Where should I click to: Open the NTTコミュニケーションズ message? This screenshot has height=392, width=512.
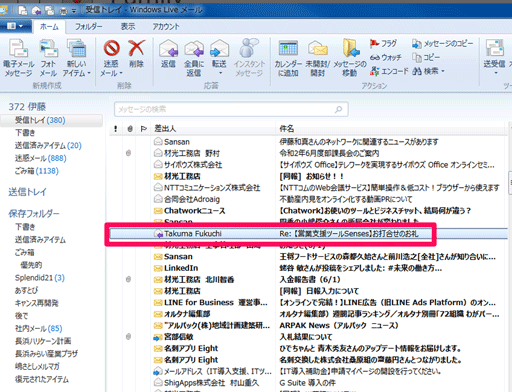click(307, 188)
